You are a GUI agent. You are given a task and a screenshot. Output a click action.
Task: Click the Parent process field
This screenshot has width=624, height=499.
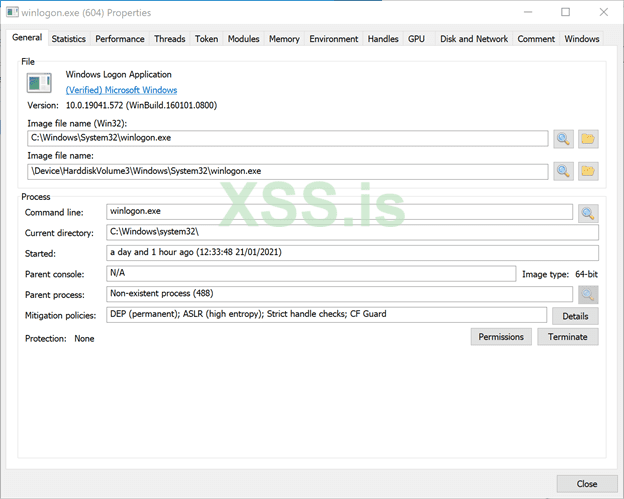coord(339,294)
